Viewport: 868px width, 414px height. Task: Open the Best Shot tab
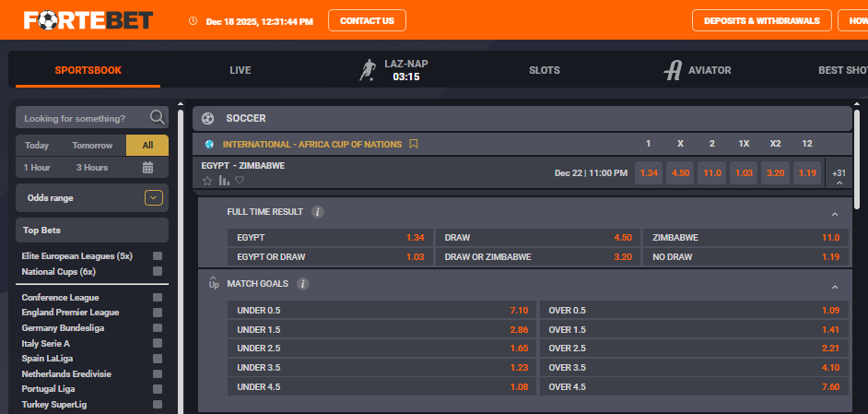[842, 70]
